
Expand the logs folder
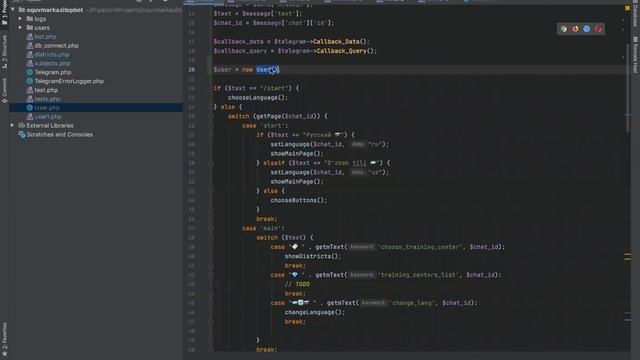[x=20, y=19]
